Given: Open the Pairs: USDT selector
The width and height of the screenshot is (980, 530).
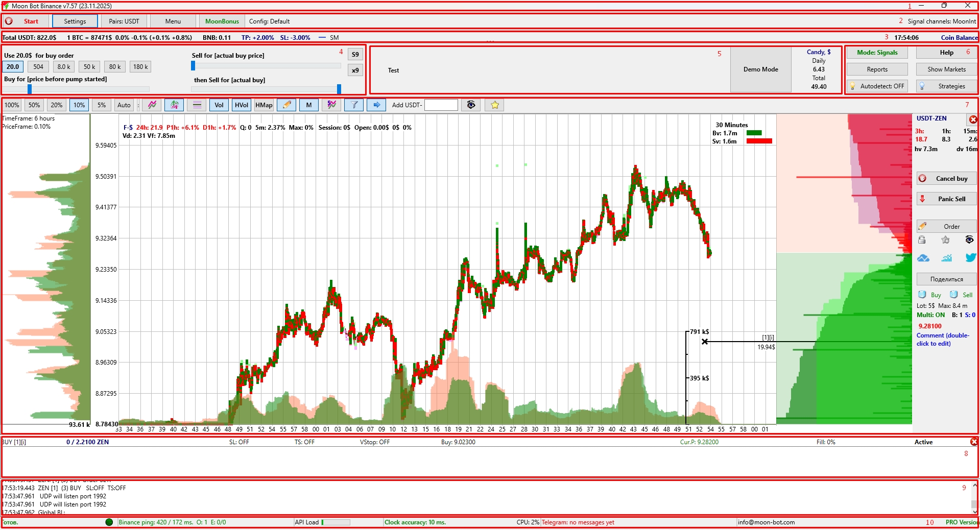Looking at the screenshot, I should point(124,21).
